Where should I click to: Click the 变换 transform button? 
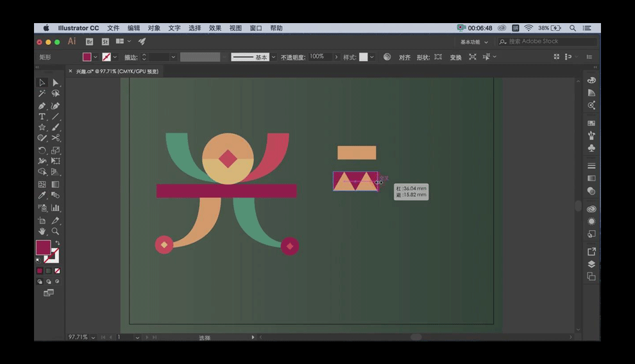(455, 57)
